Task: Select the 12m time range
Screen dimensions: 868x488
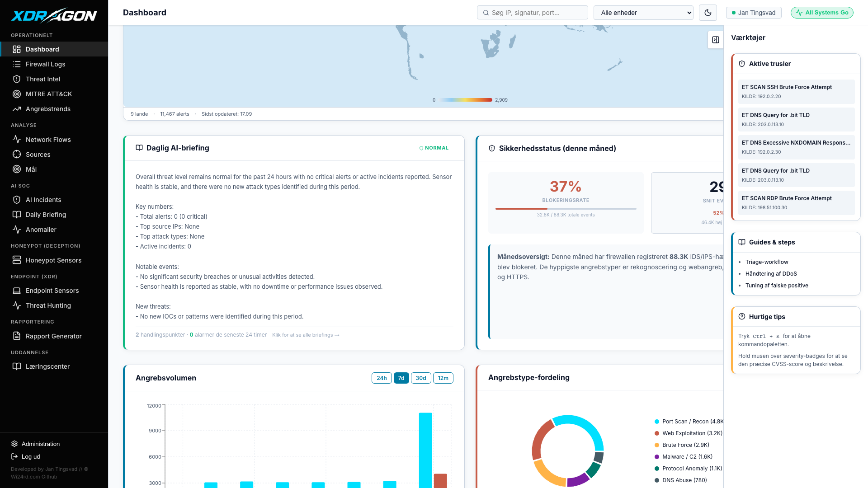Action: pos(443,378)
